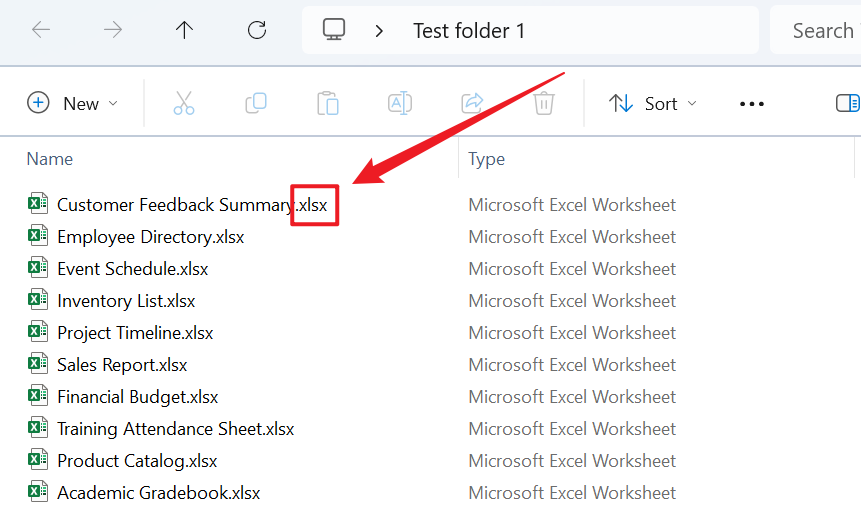Open the See more ellipsis menu

[x=751, y=104]
